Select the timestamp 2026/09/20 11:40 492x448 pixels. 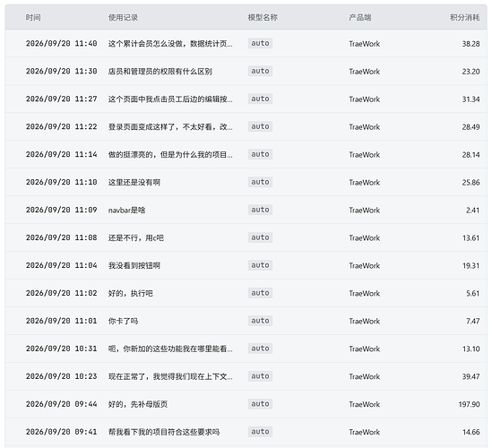[61, 43]
